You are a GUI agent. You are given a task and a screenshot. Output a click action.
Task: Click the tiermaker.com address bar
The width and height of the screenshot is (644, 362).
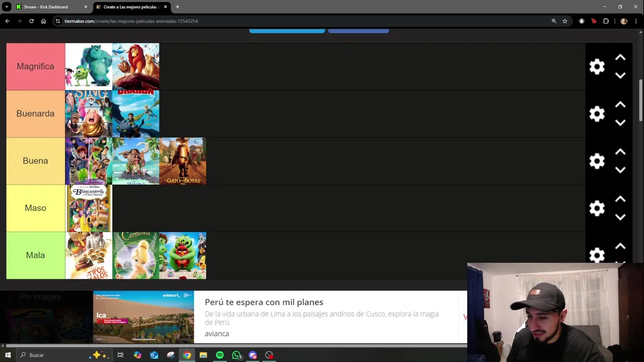click(302, 21)
